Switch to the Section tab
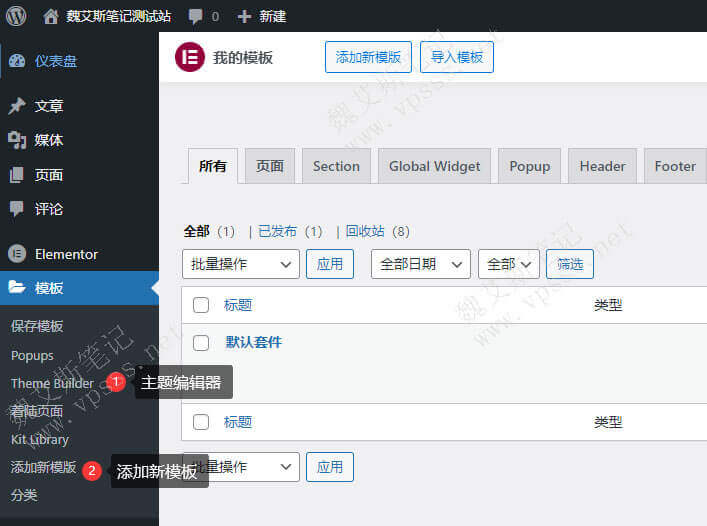The width and height of the screenshot is (707, 526). point(336,166)
